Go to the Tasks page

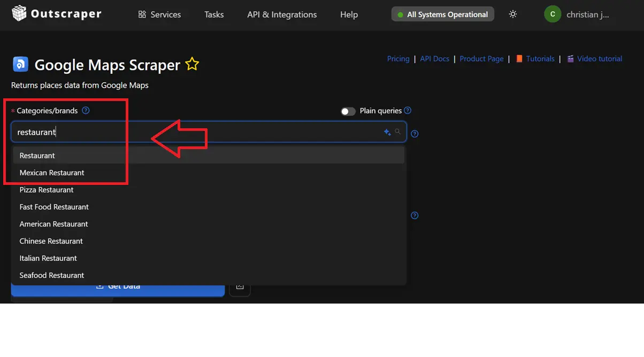tap(214, 14)
